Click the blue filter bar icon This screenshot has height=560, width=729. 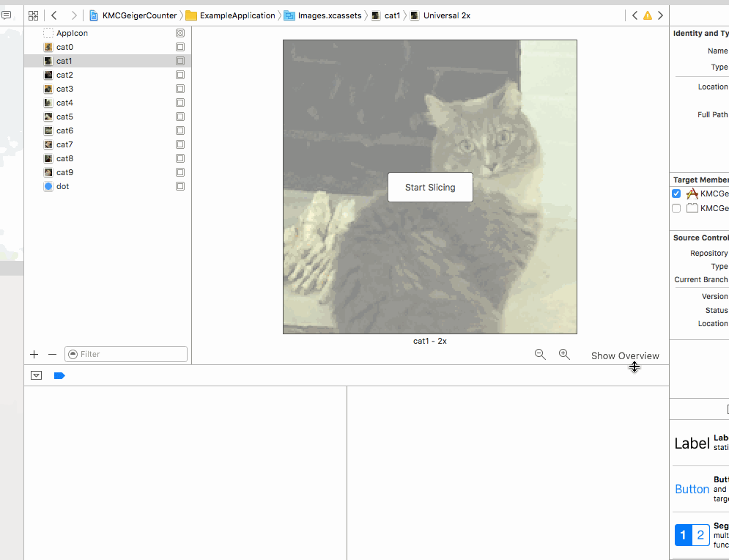click(59, 375)
